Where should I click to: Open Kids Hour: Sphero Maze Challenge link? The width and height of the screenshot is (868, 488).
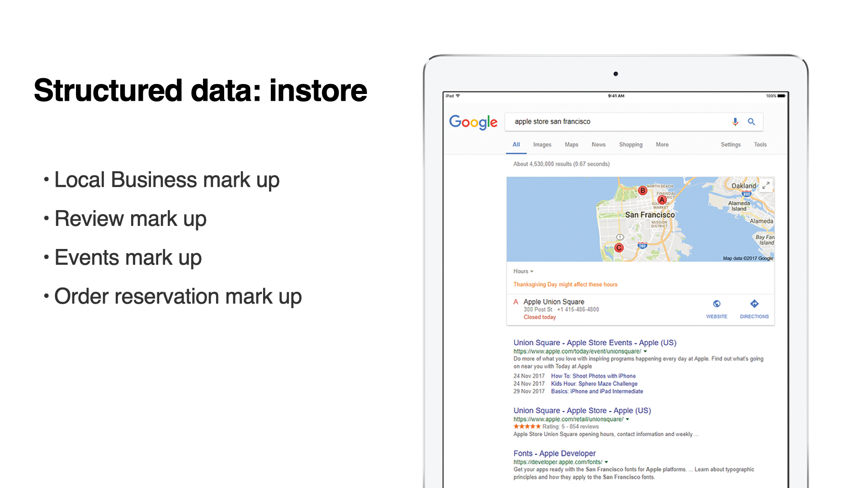[x=594, y=384]
